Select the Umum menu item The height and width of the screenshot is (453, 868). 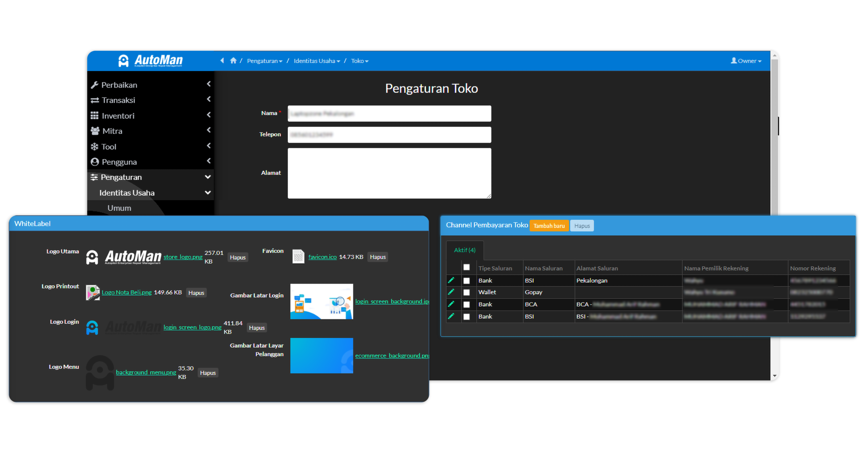(119, 208)
